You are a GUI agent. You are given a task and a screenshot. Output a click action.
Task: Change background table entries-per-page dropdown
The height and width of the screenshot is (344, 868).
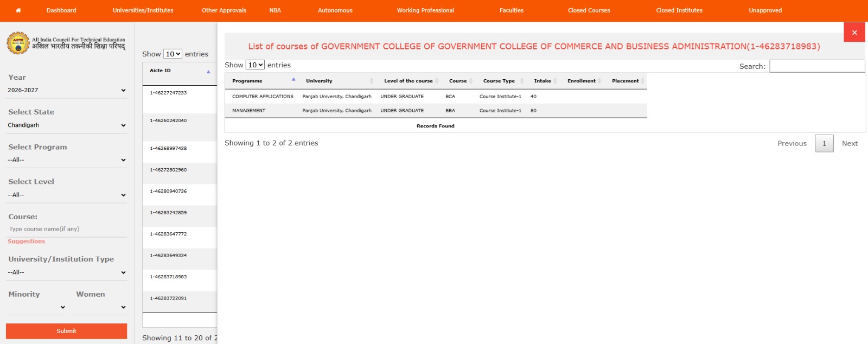173,54
